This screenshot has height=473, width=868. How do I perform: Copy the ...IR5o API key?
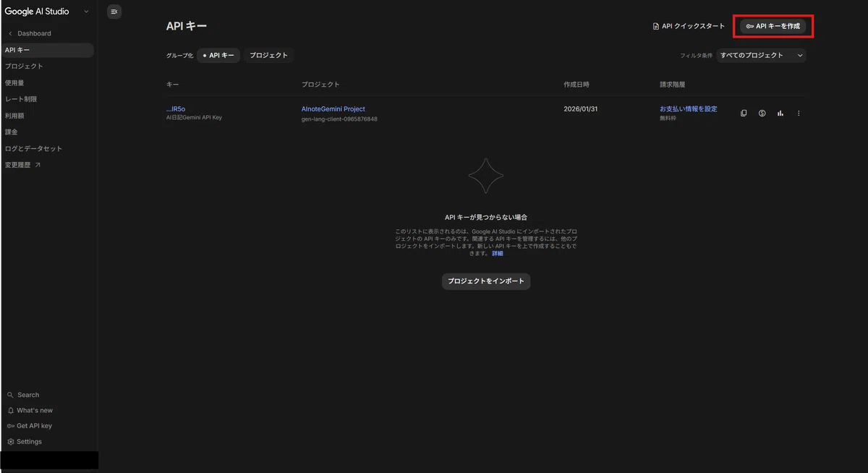click(744, 114)
